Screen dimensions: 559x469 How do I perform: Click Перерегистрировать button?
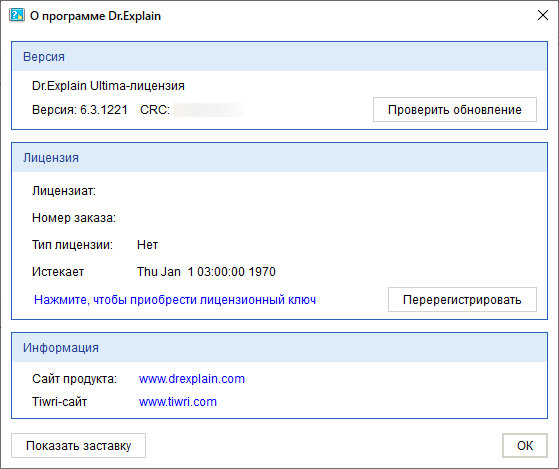[462, 300]
